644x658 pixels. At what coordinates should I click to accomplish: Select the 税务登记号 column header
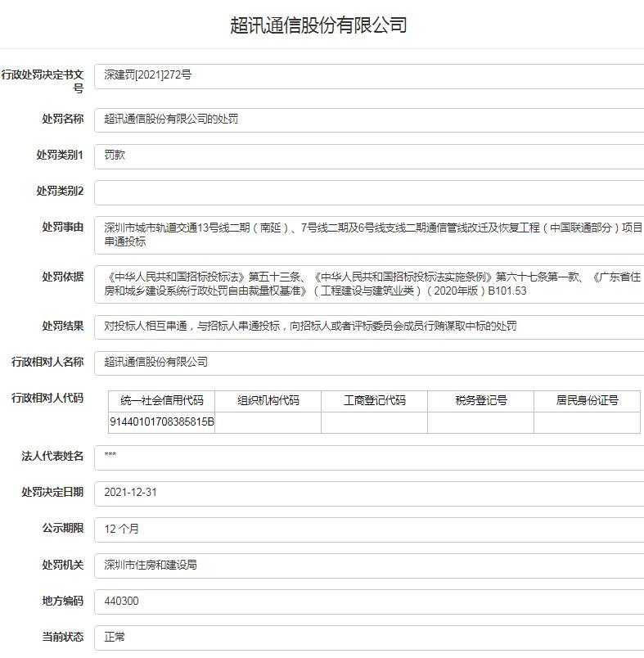(481, 401)
